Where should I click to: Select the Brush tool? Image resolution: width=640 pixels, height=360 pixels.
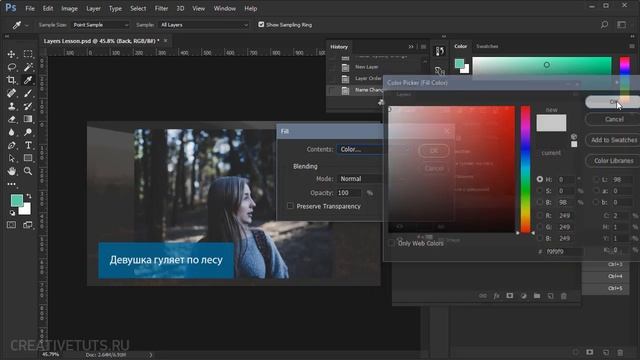pyautogui.click(x=28, y=93)
